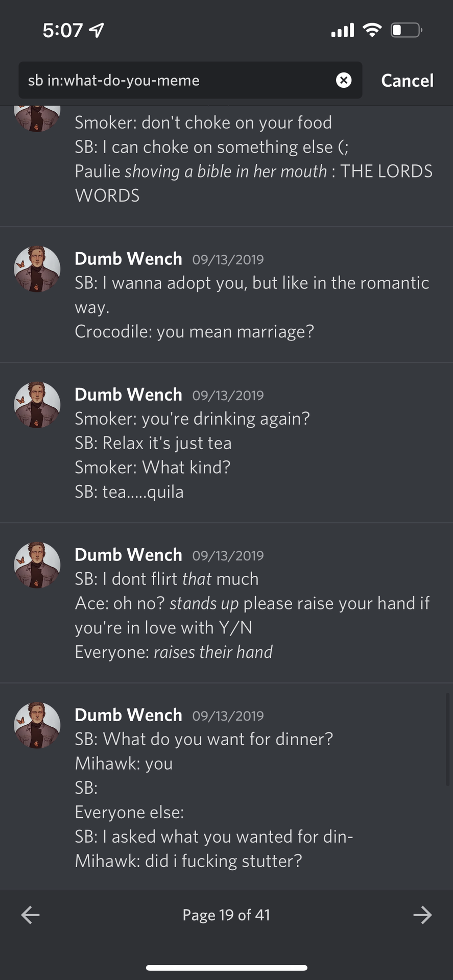Image resolution: width=453 pixels, height=980 pixels.
Task: Open the 'THE LORDS WORDS' message result
Action: tap(253, 171)
